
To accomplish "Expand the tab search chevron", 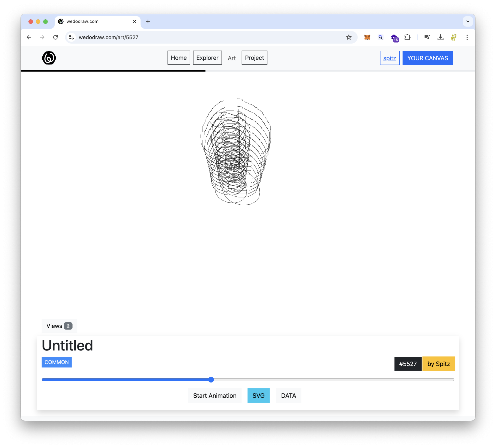I will pyautogui.click(x=468, y=21).
